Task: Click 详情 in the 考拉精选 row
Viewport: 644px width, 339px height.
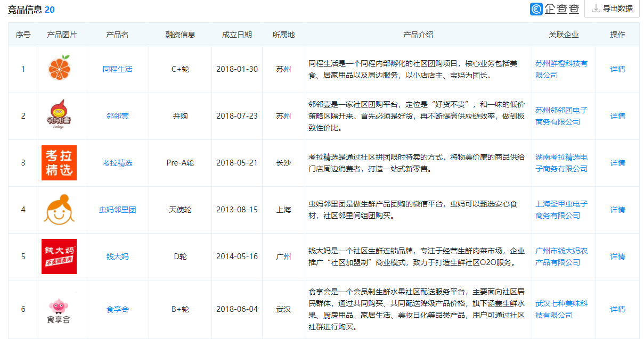Action: [618, 163]
